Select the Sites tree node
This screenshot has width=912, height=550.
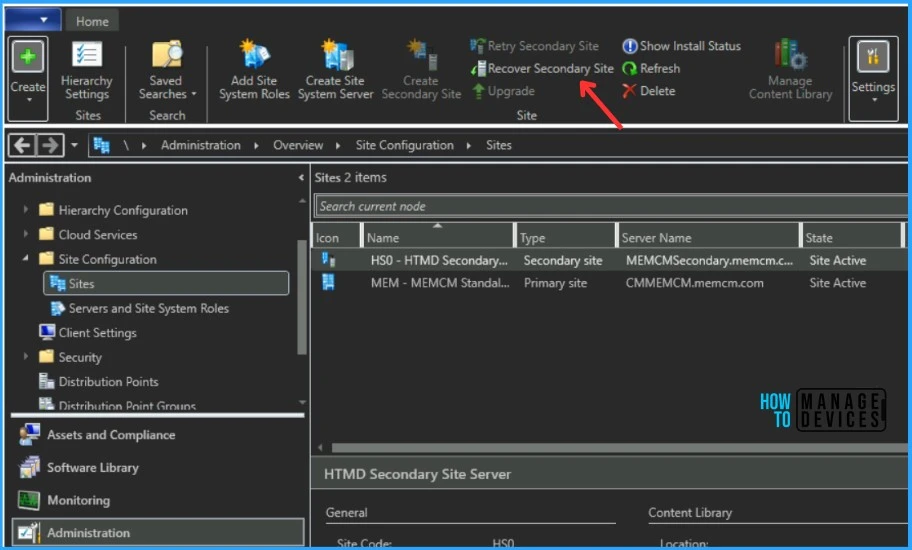[166, 284]
